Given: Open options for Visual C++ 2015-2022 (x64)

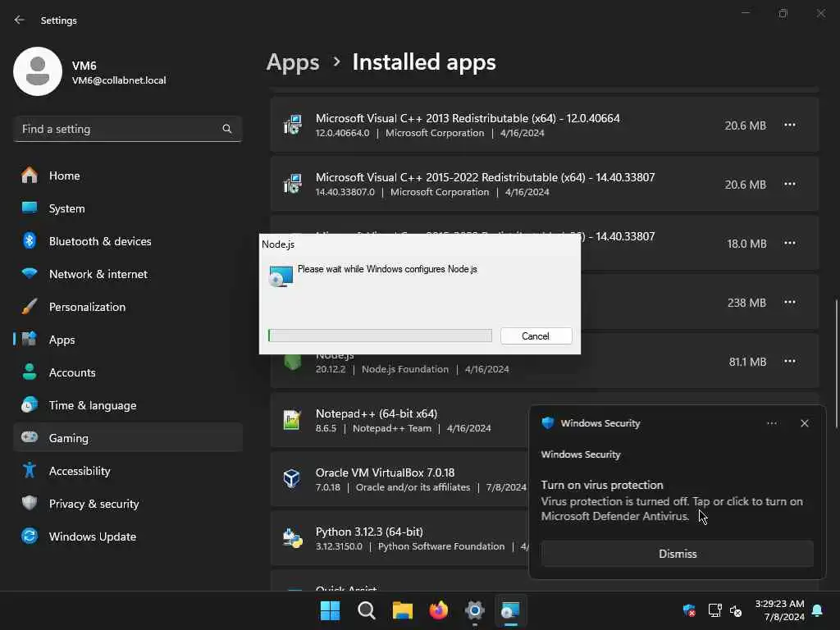Looking at the screenshot, I should click(790, 185).
